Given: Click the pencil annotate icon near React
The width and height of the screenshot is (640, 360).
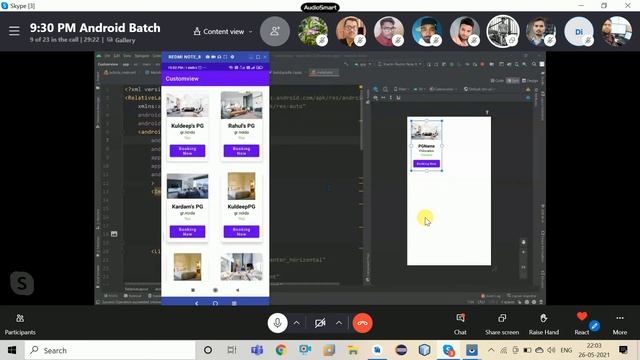Looking at the screenshot, I should tap(594, 326).
